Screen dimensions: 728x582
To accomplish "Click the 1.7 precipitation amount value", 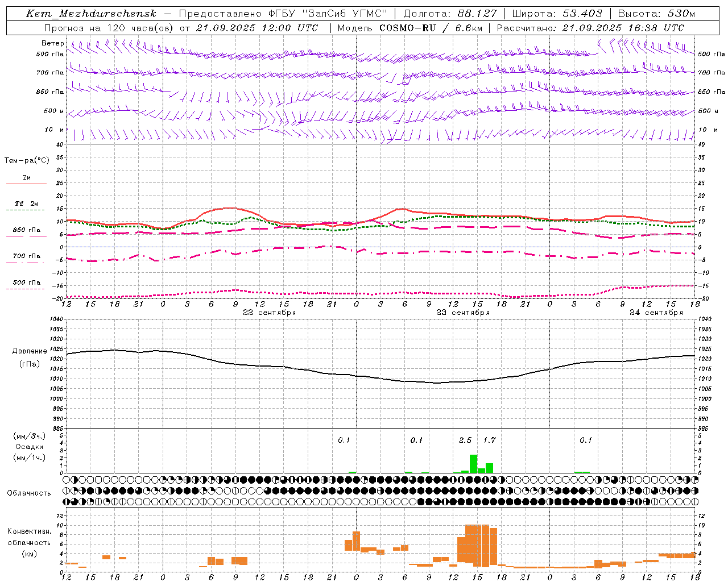I will [490, 440].
